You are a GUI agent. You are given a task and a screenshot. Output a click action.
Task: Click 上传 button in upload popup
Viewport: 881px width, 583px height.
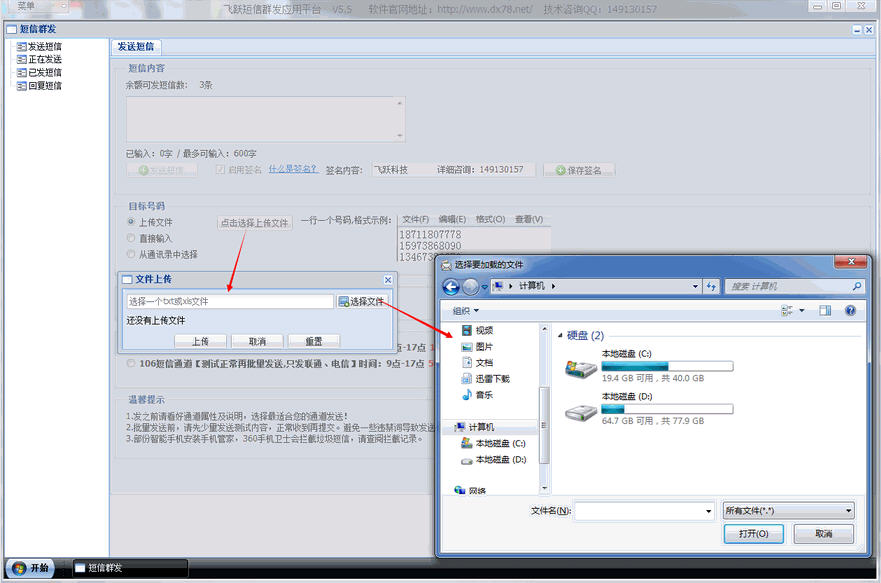(200, 341)
